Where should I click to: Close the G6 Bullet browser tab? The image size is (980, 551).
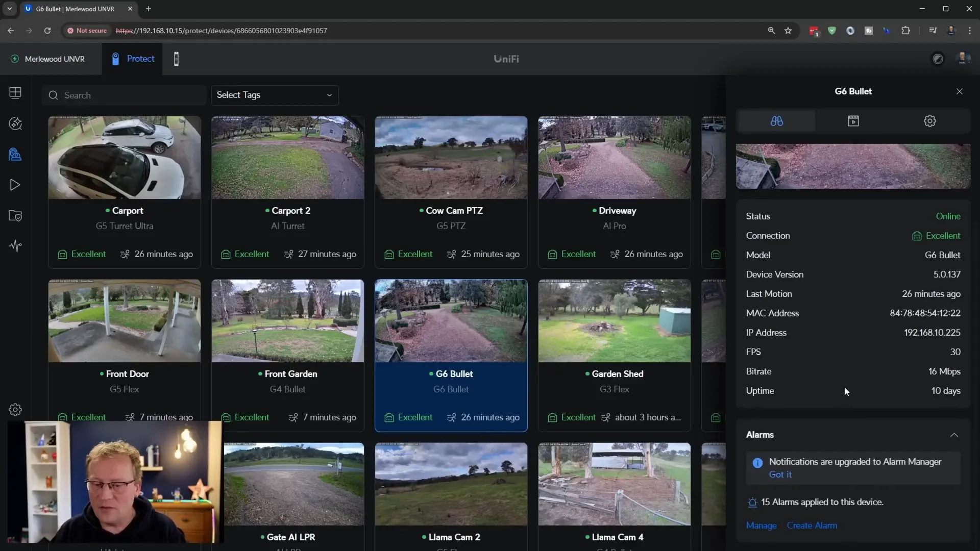(x=130, y=9)
